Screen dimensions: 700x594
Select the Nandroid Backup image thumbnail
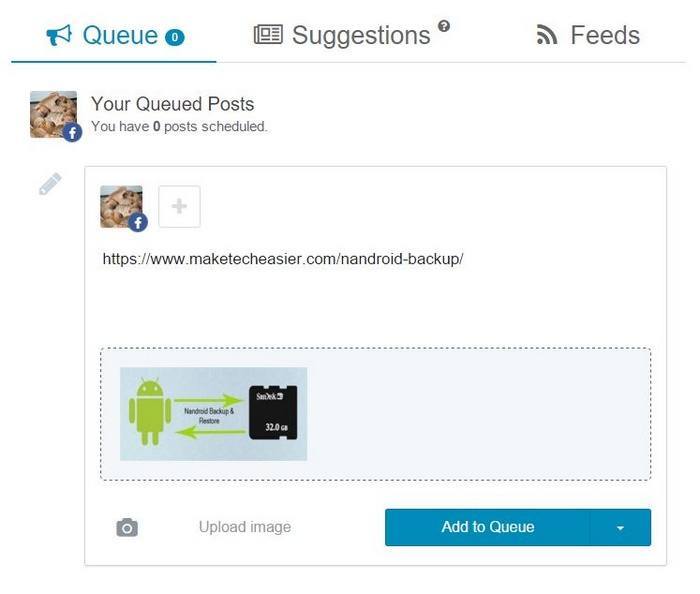(x=213, y=414)
